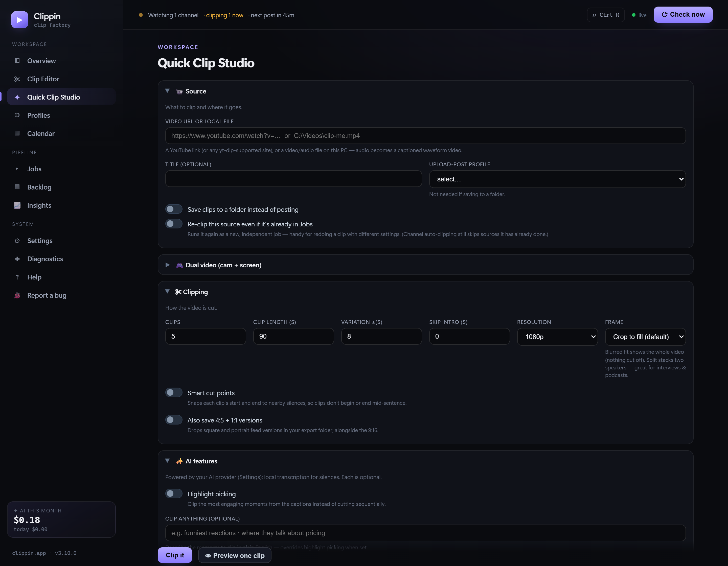Focus the Video URL or local file field
The width and height of the screenshot is (728, 566).
[x=425, y=136]
